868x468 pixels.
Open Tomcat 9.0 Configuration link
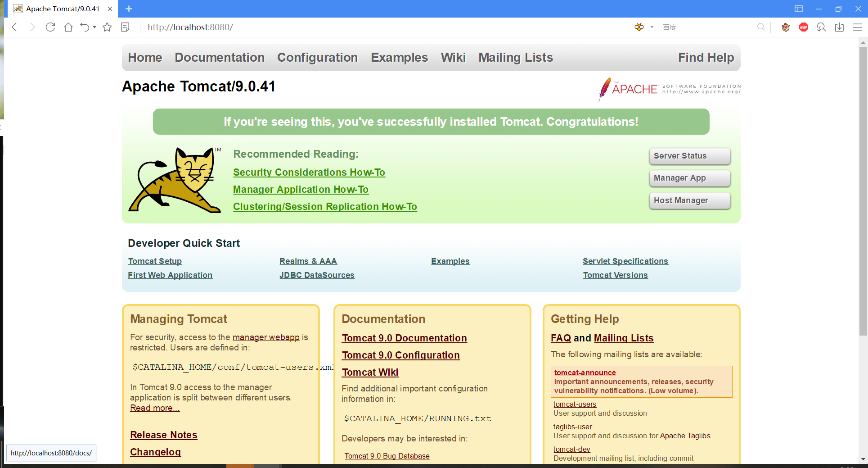(x=401, y=355)
